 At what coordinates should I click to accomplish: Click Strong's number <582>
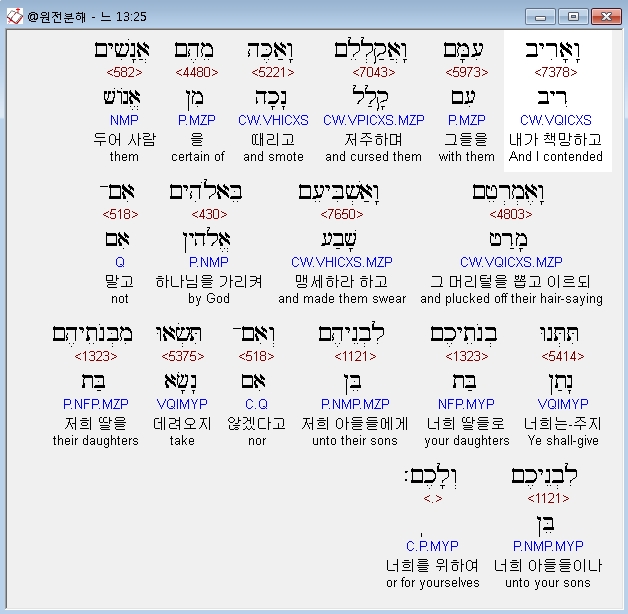click(124, 72)
